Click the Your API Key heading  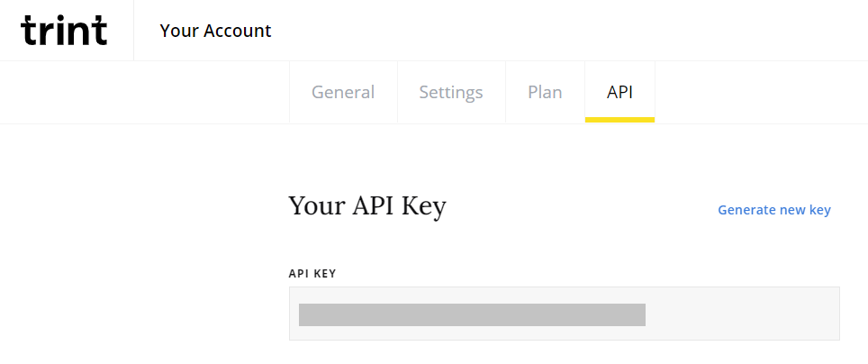(367, 206)
